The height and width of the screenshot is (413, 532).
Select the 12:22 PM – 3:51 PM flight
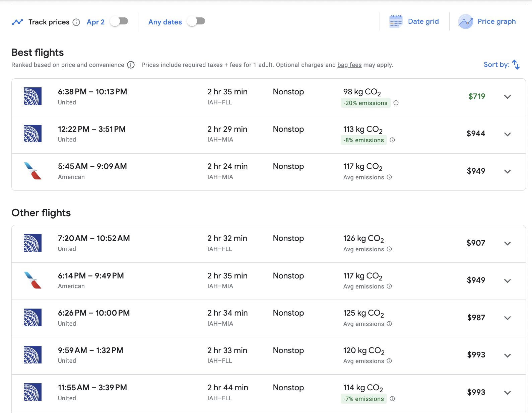[269, 135]
